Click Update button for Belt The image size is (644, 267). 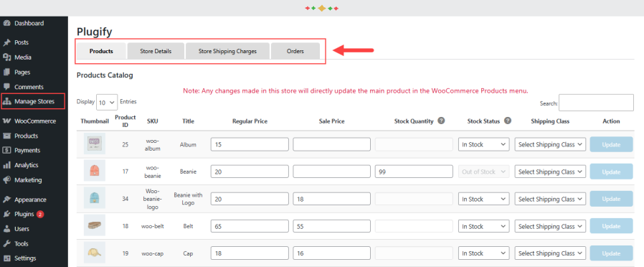611,226
